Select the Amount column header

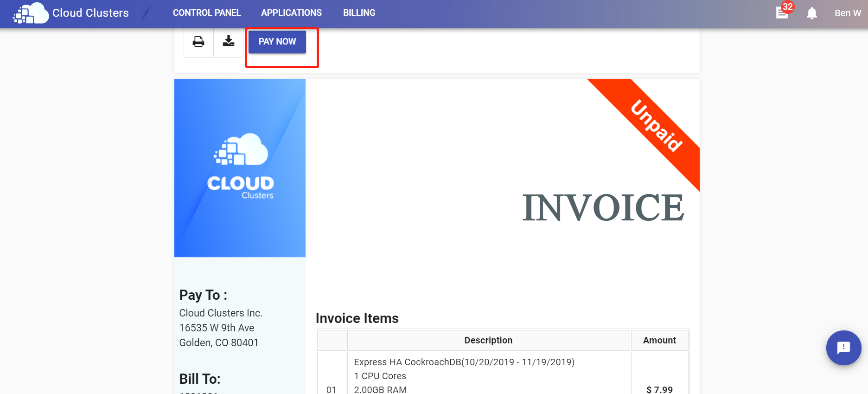pyautogui.click(x=659, y=340)
